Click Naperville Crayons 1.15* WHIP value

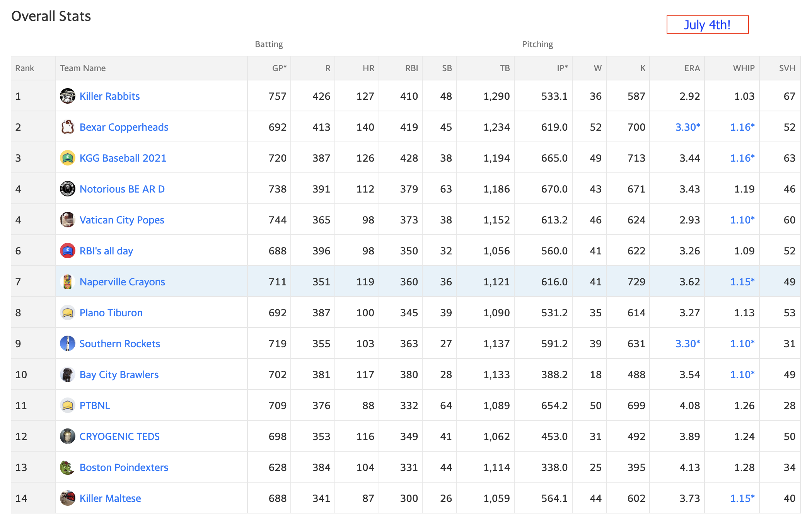tap(742, 282)
